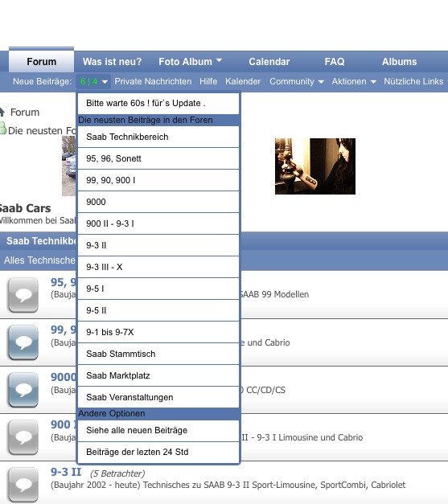Click Bitte warte 60s update entry
Screen dimensions: 448x504
coord(158,103)
